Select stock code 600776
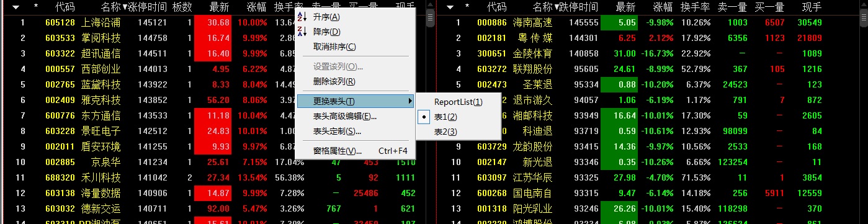The image size is (868, 224). pyautogui.click(x=60, y=115)
